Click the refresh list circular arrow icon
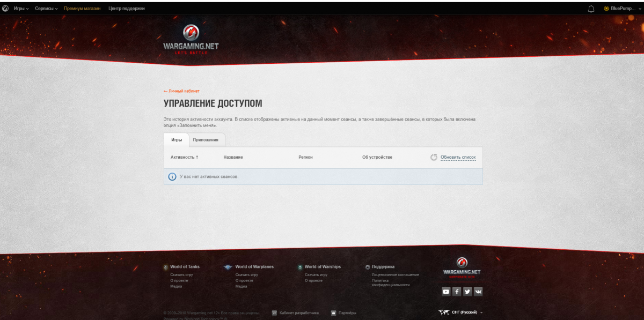The height and width of the screenshot is (320, 644). click(434, 157)
